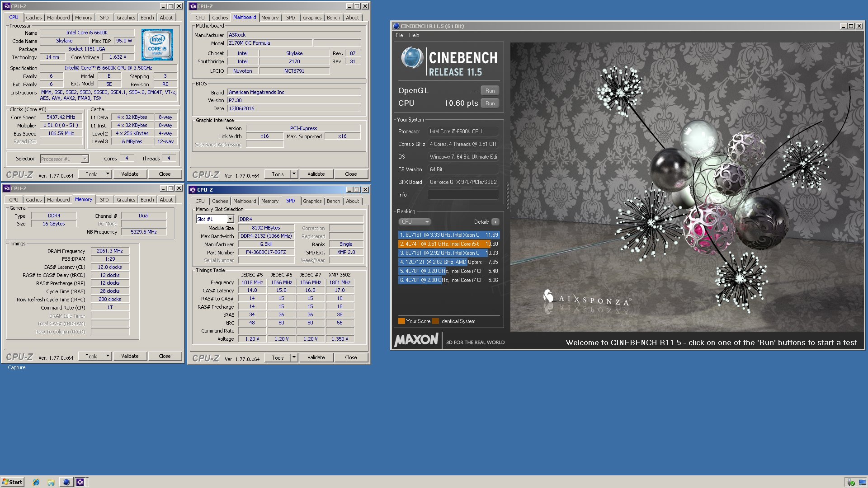Open the Start menu
Image resolution: width=868 pixels, height=488 pixels.
(12, 482)
